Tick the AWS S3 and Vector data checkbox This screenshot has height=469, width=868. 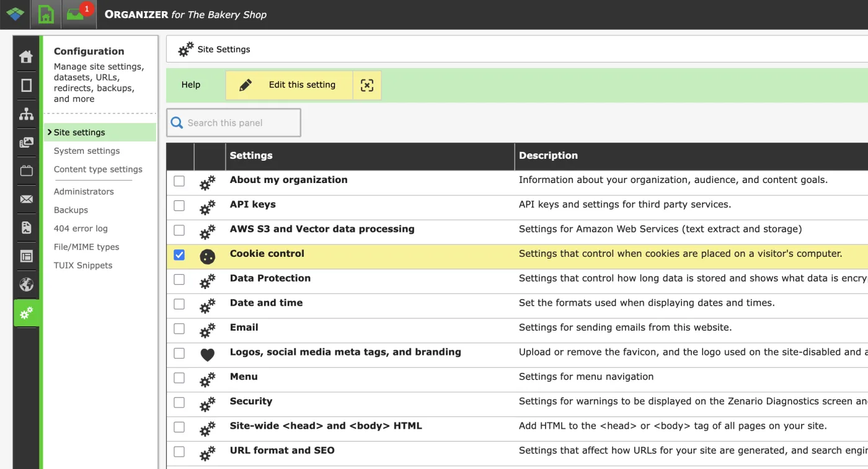(179, 230)
